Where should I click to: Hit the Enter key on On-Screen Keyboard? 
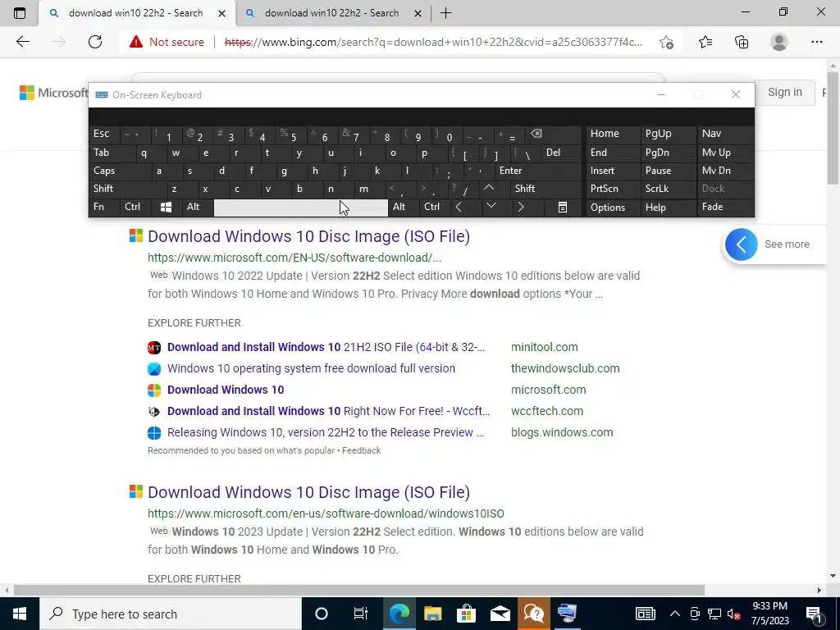click(x=538, y=171)
